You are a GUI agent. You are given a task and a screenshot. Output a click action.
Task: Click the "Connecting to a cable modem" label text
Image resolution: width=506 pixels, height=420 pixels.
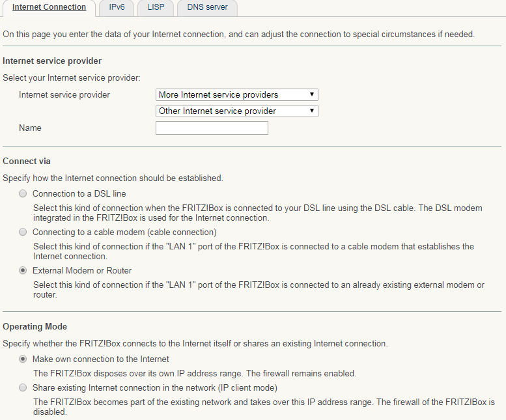pyautogui.click(x=124, y=232)
